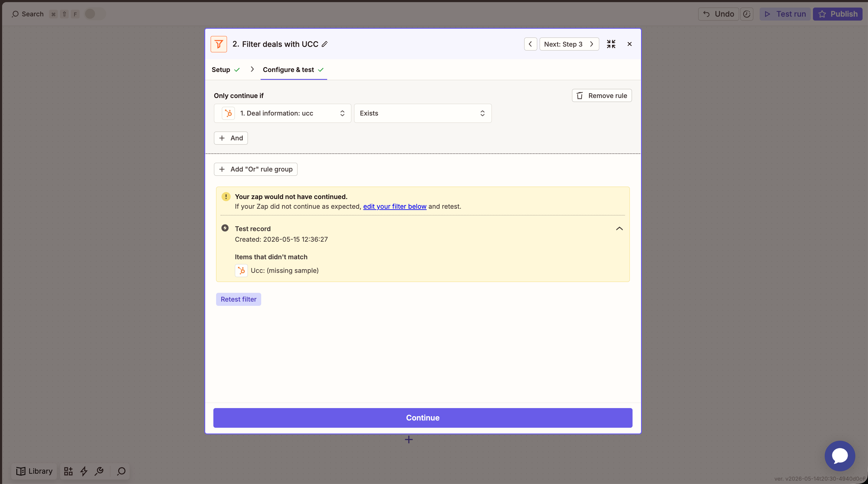
Task: Click "Created: 2026-05-15 12:36:27" text
Action: coord(281,240)
